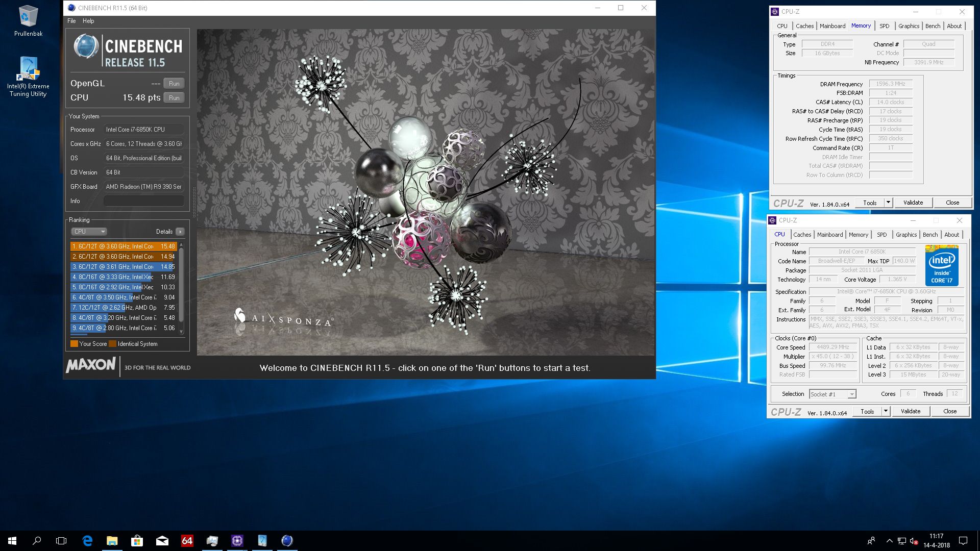Screen dimensions: 980x551
Task: Select the top ranking entry scoring 15.48
Action: pos(124,246)
